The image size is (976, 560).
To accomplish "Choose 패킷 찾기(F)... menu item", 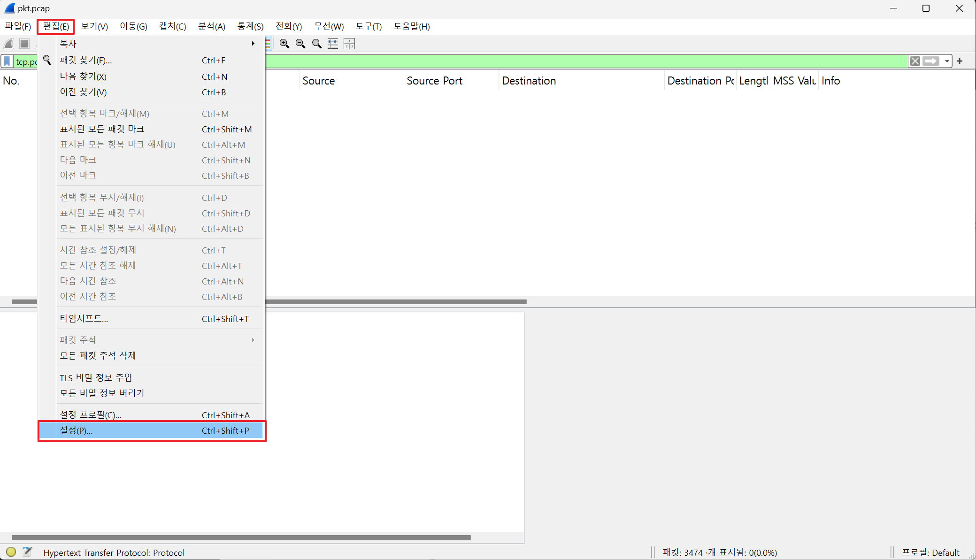I will [x=86, y=60].
